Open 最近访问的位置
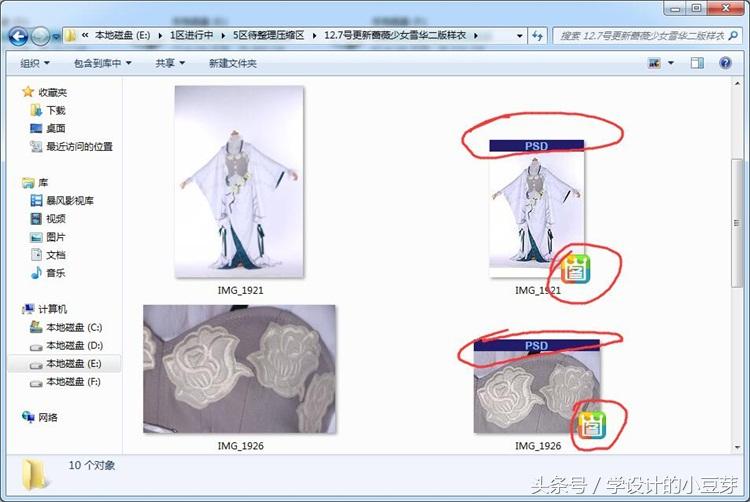The width and height of the screenshot is (750, 502). pyautogui.click(x=79, y=147)
